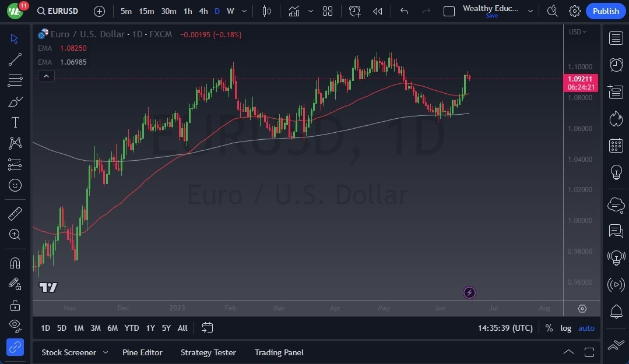
Task: Select the Measure ruler tool
Action: pos(15,214)
